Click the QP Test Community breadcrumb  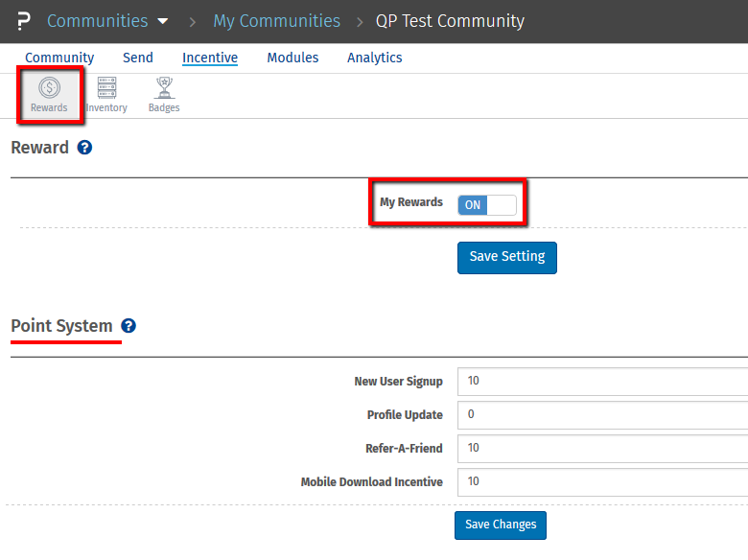click(x=450, y=21)
